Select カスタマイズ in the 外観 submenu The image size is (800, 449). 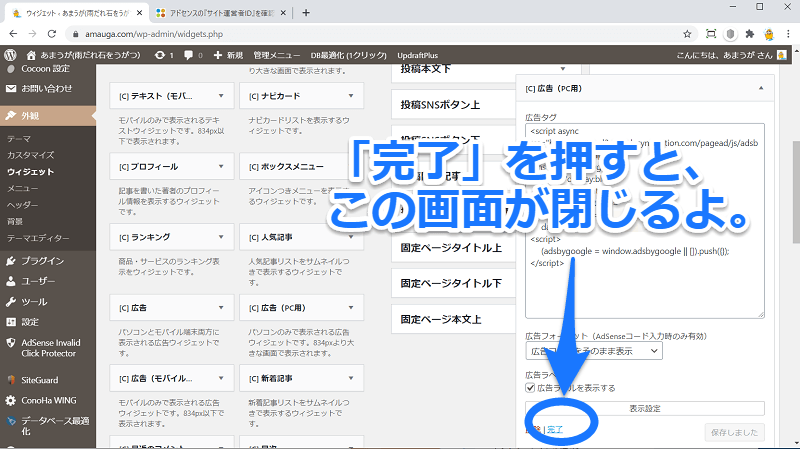(31, 155)
